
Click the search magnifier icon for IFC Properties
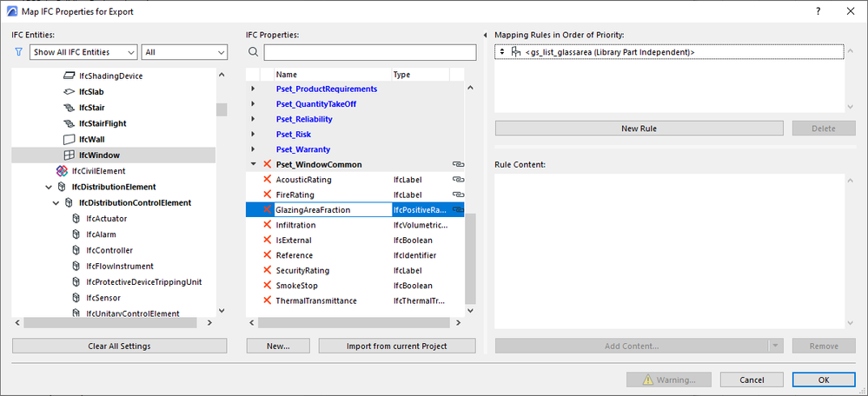[x=253, y=52]
